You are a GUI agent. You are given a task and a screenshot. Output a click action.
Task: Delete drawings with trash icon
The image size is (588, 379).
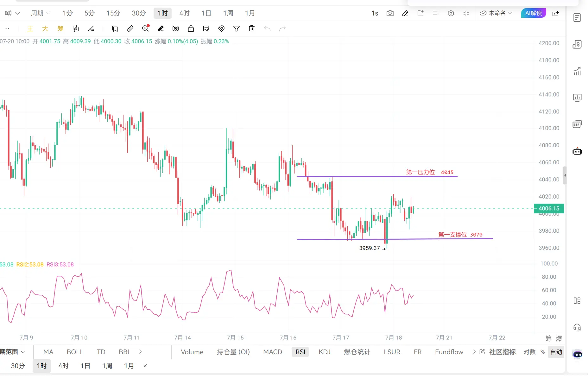(252, 28)
